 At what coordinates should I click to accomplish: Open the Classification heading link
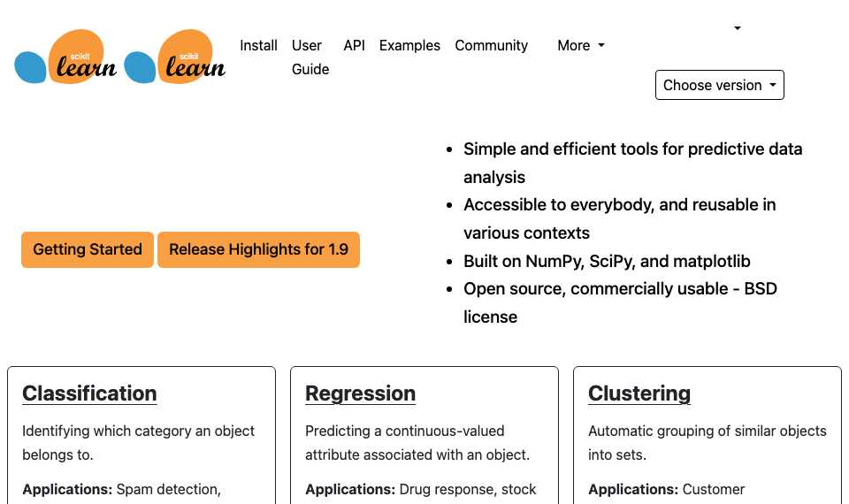pos(89,393)
